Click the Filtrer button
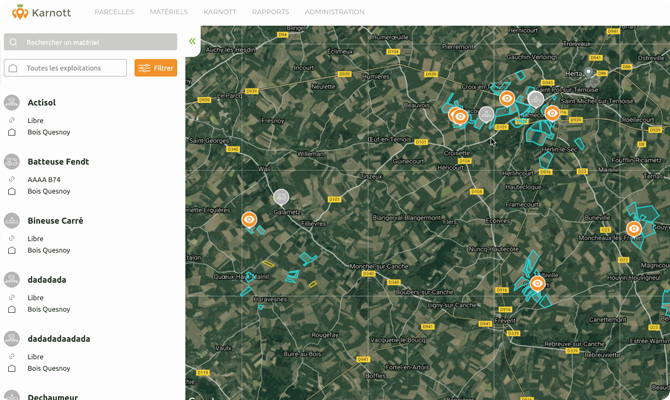Viewport: 670px width, 400px height. click(156, 68)
